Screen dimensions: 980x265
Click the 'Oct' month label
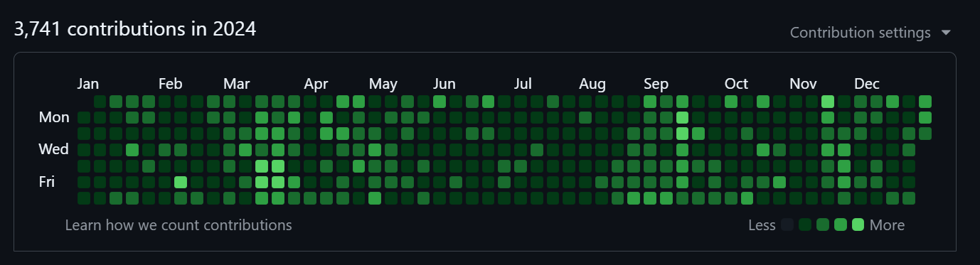pyautogui.click(x=736, y=84)
